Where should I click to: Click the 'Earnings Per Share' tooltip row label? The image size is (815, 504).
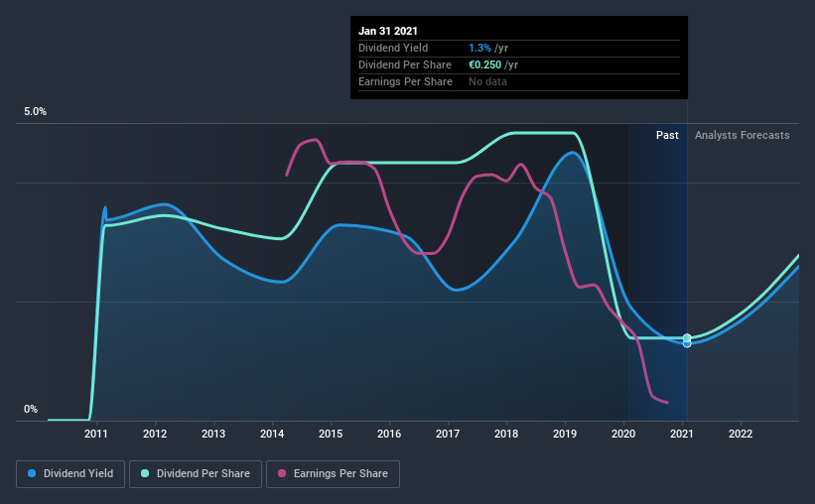click(x=405, y=81)
